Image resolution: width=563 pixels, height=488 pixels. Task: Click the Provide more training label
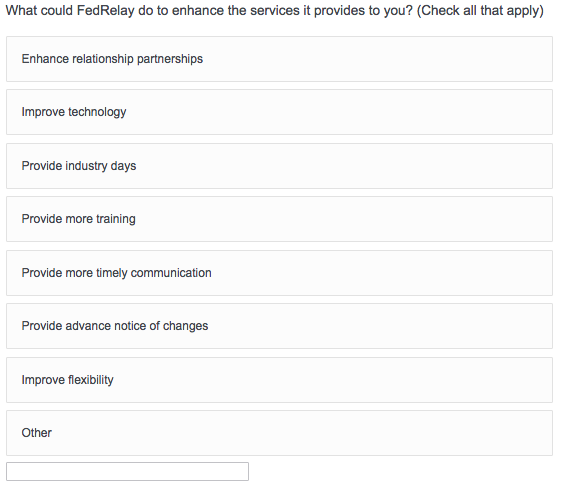click(x=78, y=219)
